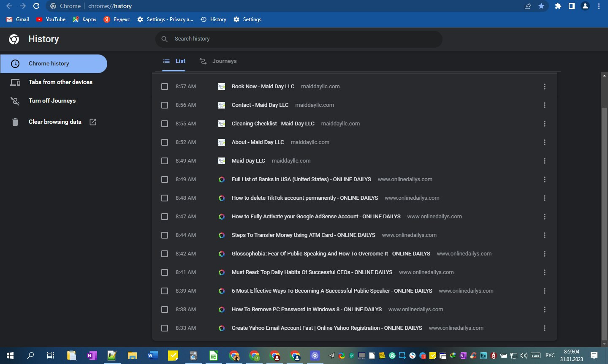The image size is (608, 364).
Task: Select the checkbox for the 8:33 AM Yahoo entry
Action: click(165, 328)
